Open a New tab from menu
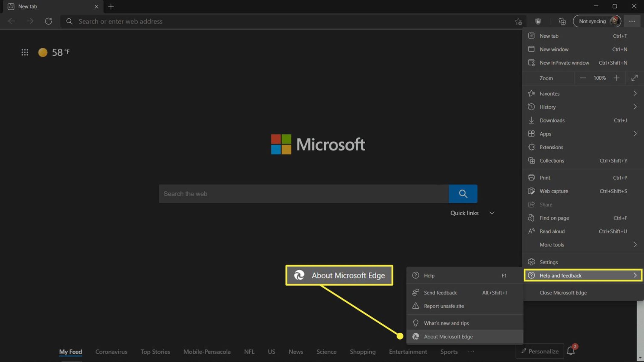 (549, 35)
